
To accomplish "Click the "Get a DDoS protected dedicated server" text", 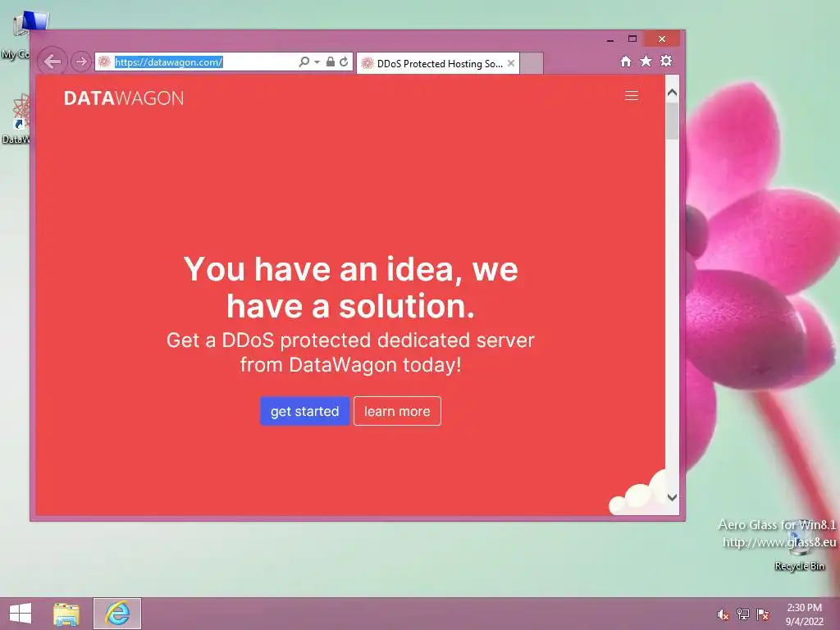I will (x=350, y=340).
